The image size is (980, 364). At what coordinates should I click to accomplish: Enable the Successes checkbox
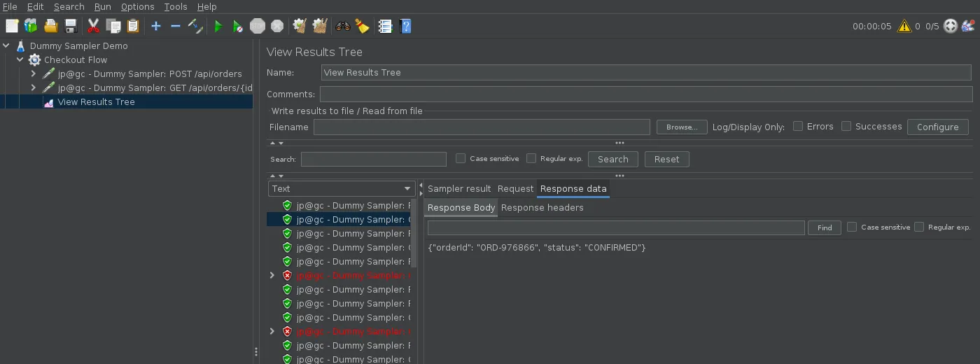pos(846,126)
